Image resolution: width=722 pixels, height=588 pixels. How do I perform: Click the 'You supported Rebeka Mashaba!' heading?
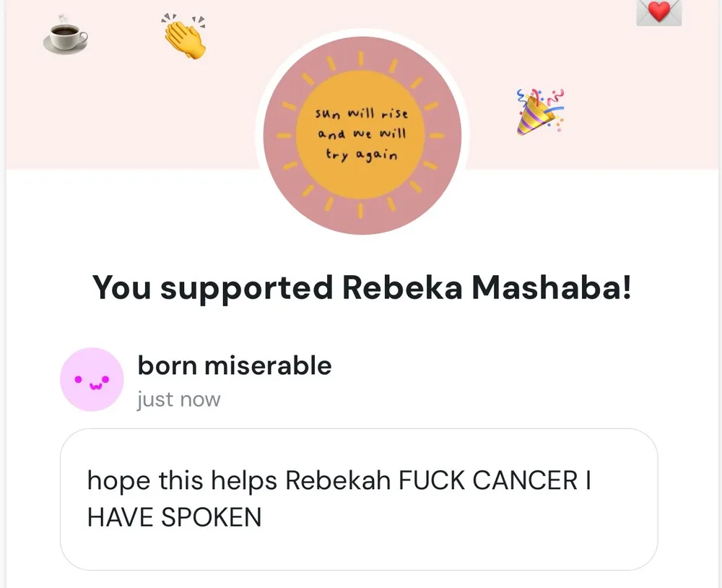click(362, 287)
